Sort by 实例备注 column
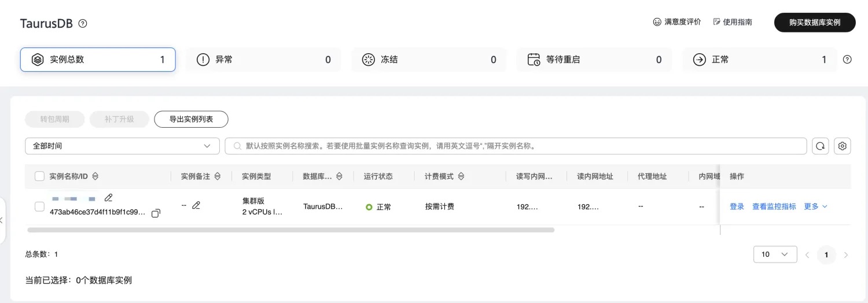This screenshot has width=868, height=303. click(218, 176)
